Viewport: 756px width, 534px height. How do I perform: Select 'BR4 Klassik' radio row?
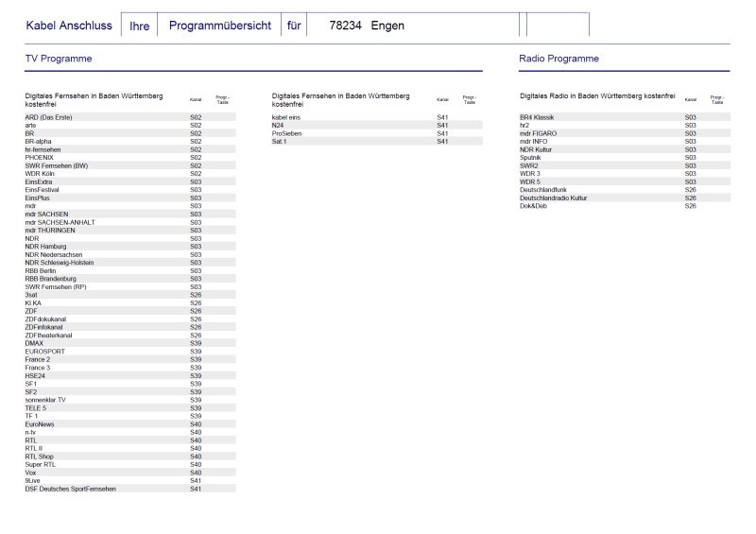coord(625,117)
